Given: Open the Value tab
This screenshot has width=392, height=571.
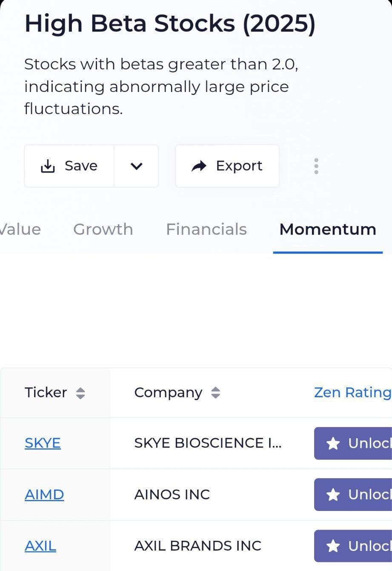Looking at the screenshot, I should pos(20,229).
